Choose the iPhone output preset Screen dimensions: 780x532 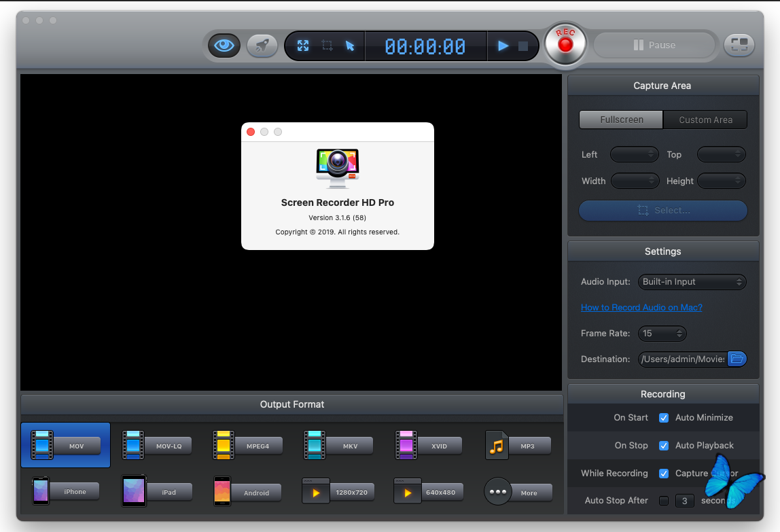(66, 491)
